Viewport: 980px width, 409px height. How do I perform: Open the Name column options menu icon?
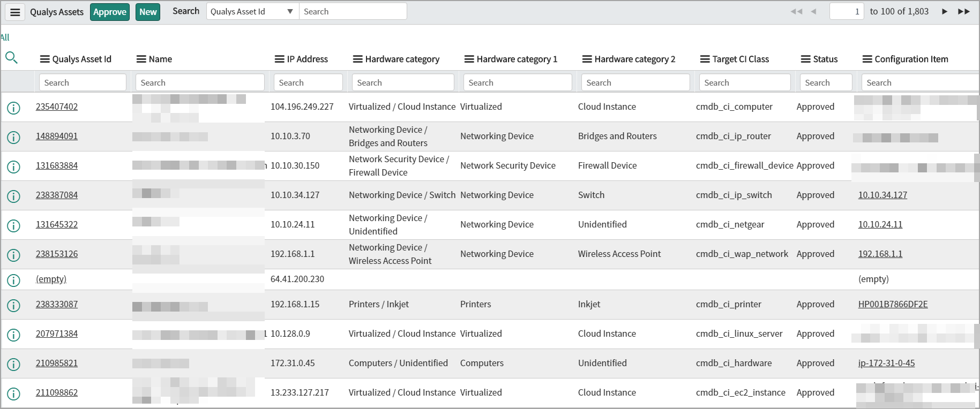[141, 59]
